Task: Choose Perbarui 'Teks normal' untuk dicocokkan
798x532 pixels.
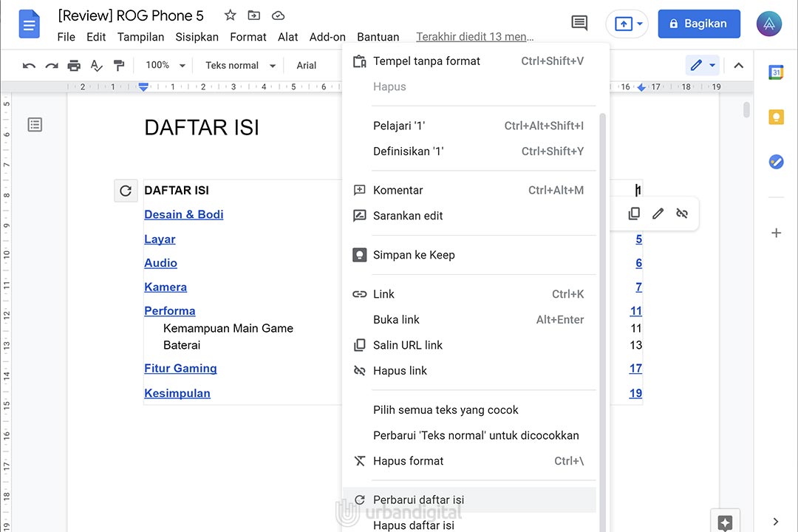Action: [x=468, y=435]
